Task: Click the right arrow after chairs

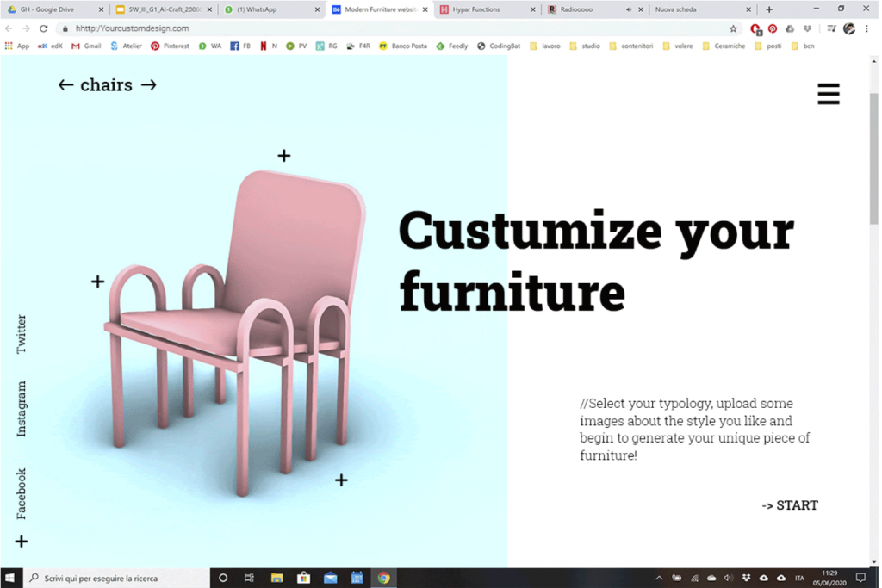Action: coord(149,85)
